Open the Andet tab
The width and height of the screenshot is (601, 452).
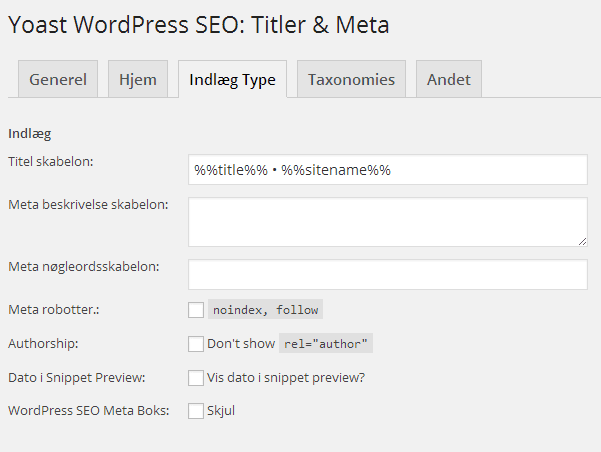point(449,79)
